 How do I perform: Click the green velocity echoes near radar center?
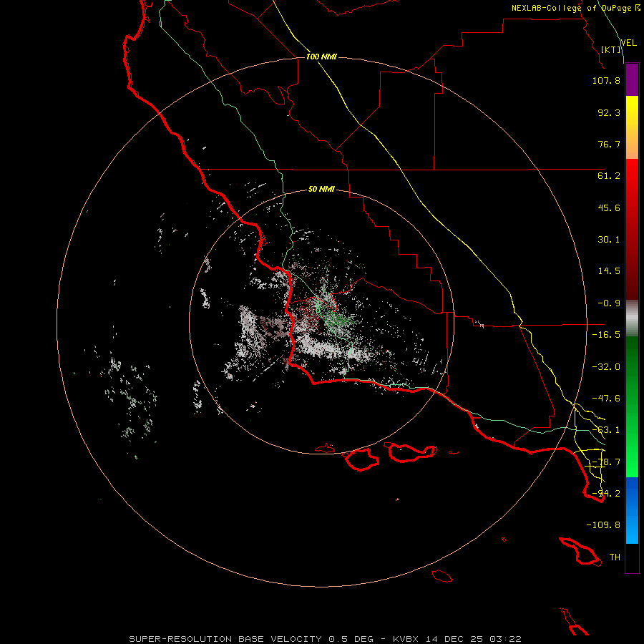click(x=339, y=321)
